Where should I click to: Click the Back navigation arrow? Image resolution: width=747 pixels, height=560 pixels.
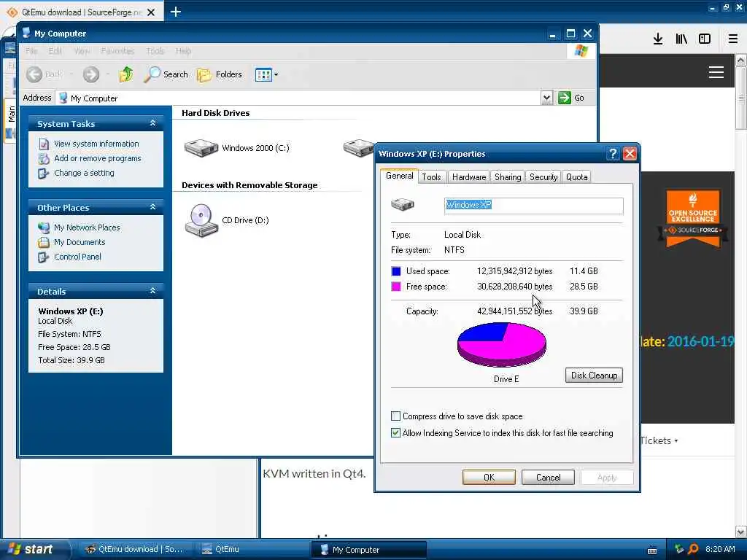tap(34, 74)
